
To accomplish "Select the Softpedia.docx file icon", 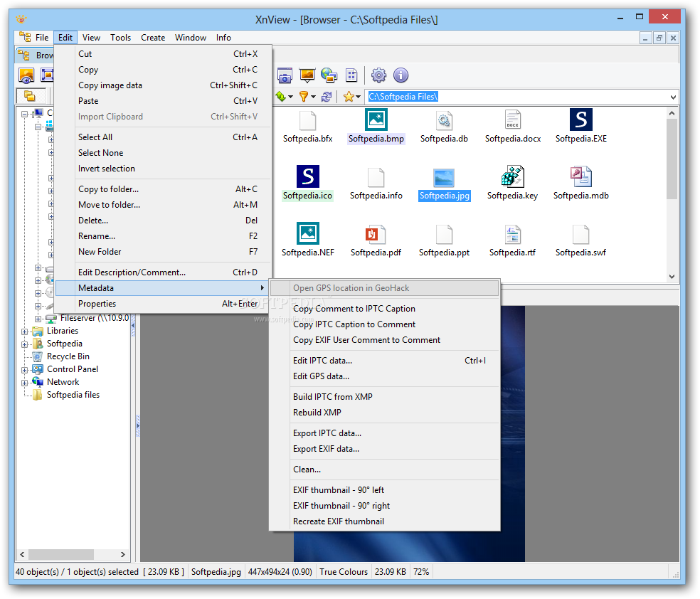I will (512, 120).
